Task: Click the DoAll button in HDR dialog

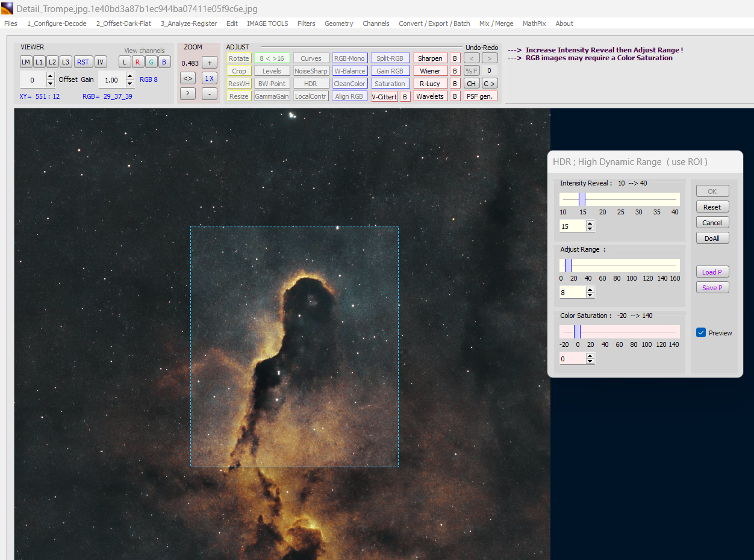Action: [712, 238]
